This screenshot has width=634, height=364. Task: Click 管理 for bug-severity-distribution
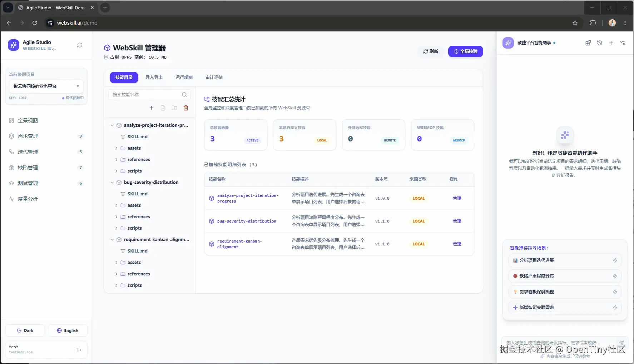coord(457,221)
